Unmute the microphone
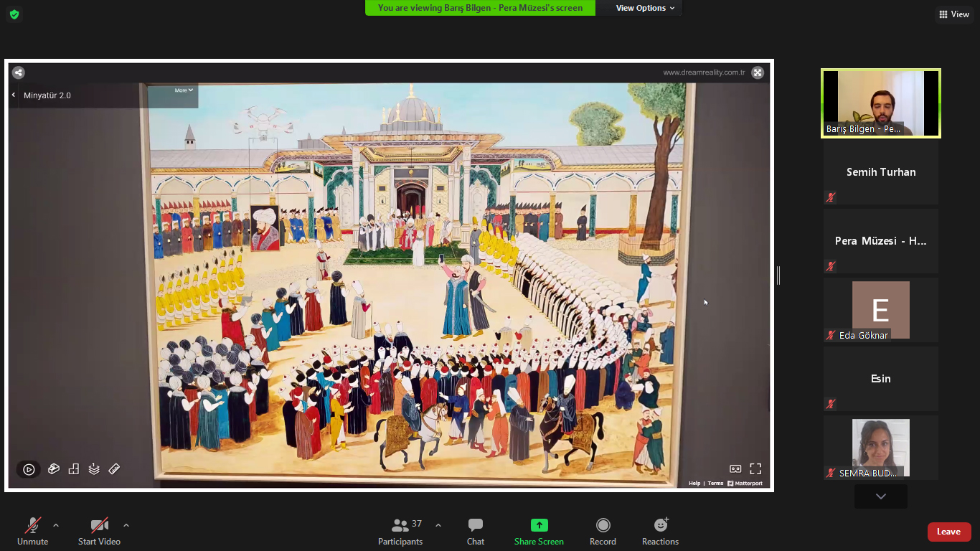Viewport: 980px width, 551px height. coord(33,532)
